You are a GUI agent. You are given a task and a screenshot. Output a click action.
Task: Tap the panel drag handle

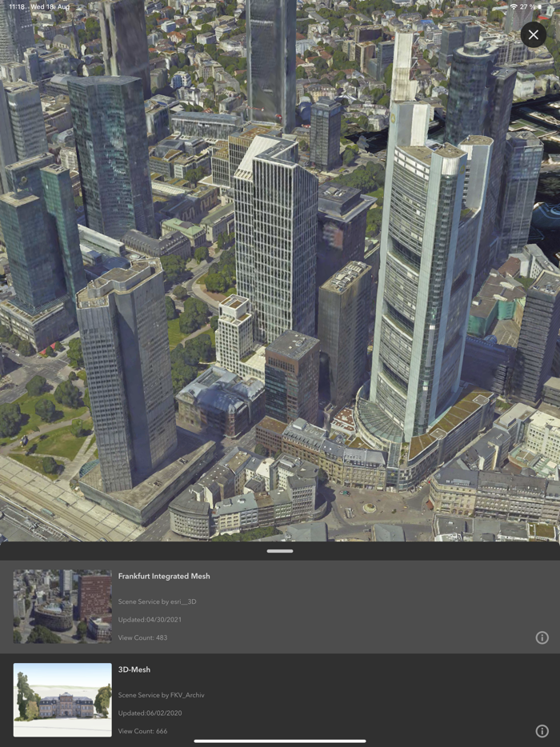(280, 551)
